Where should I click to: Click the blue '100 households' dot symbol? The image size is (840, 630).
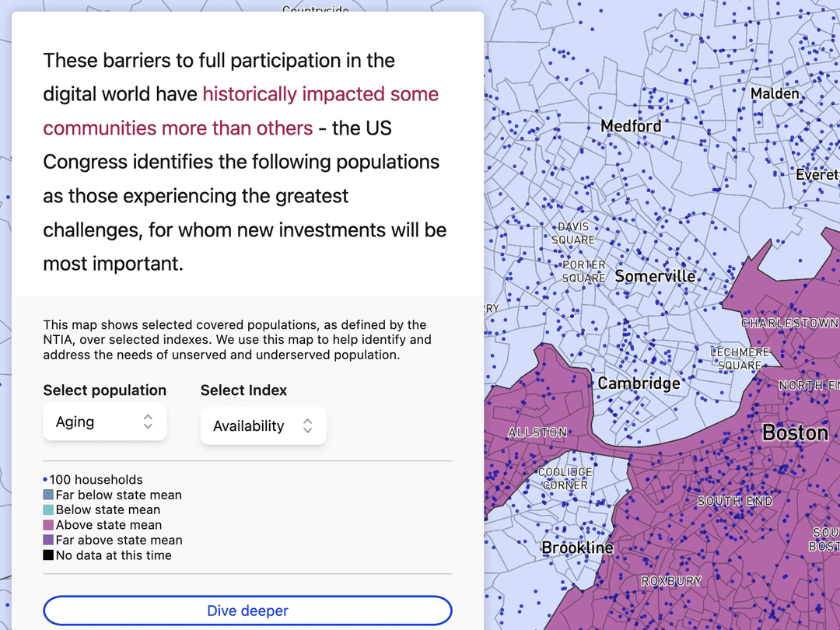(45, 479)
